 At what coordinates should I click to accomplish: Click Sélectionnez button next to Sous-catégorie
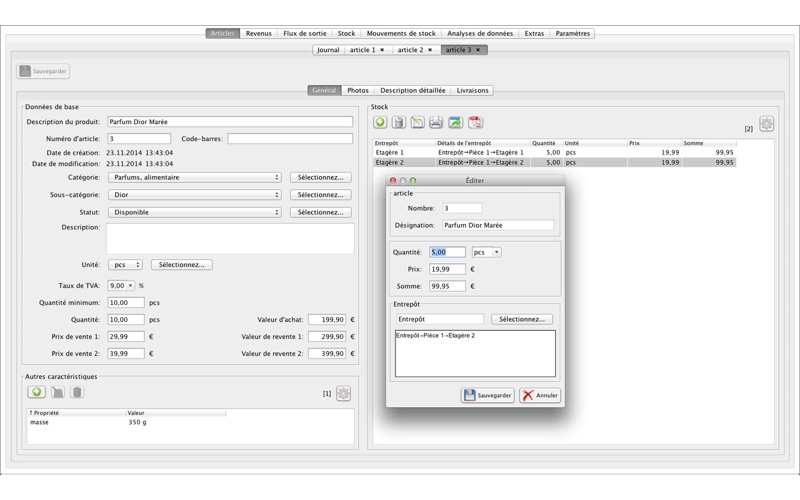(320, 195)
